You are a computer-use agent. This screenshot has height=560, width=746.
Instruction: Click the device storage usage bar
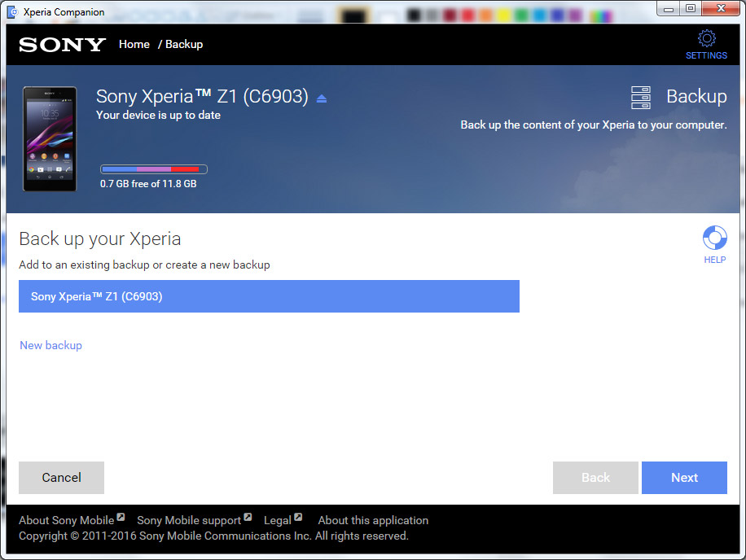coord(154,169)
